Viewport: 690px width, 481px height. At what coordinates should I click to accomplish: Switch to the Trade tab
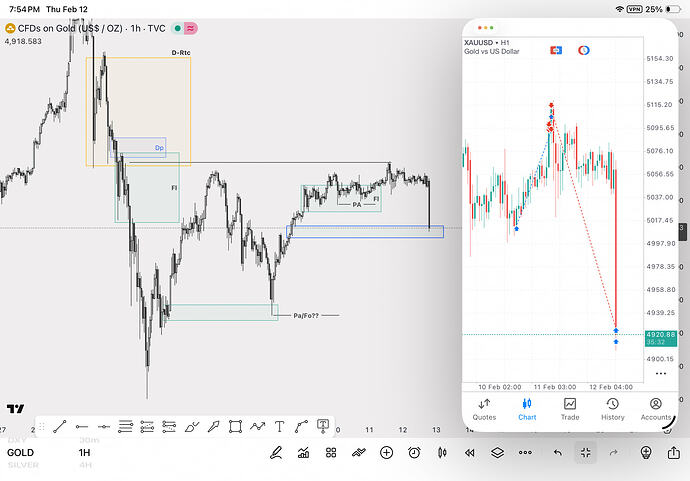click(x=570, y=409)
